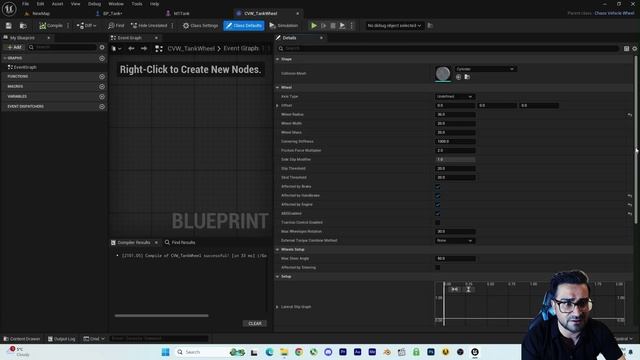The height and width of the screenshot is (360, 640).
Task: Open the Details panel settings gear
Action: (x=635, y=49)
